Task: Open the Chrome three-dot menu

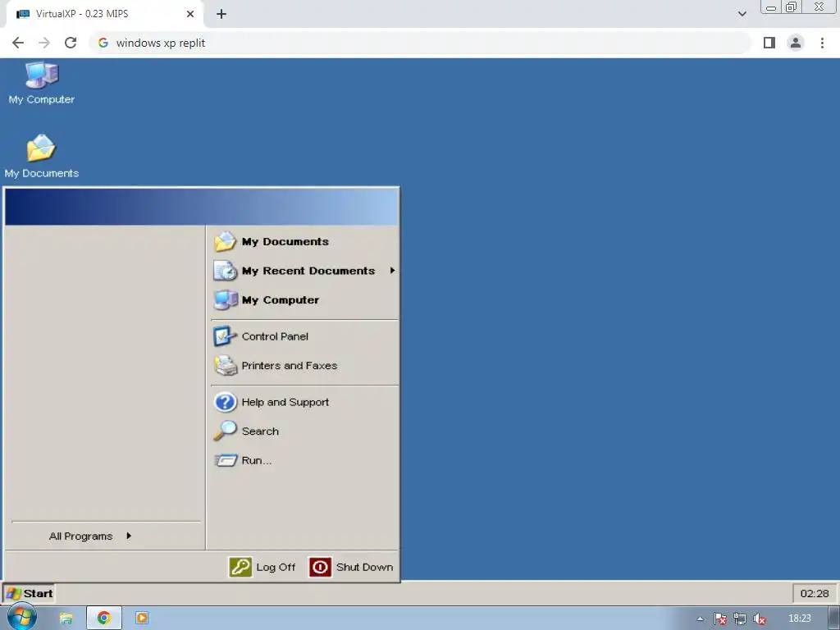Action: click(x=822, y=43)
